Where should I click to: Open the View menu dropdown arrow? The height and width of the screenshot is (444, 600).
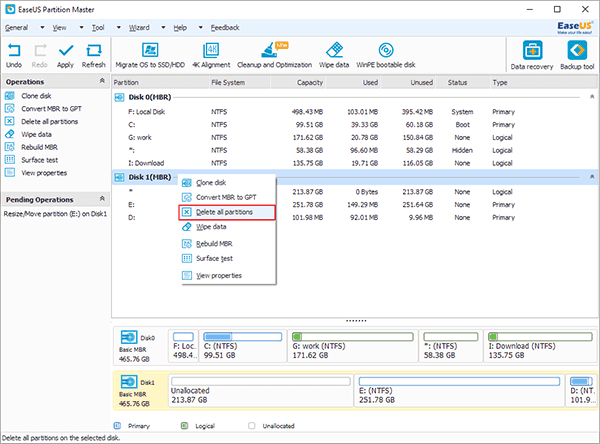coord(81,28)
